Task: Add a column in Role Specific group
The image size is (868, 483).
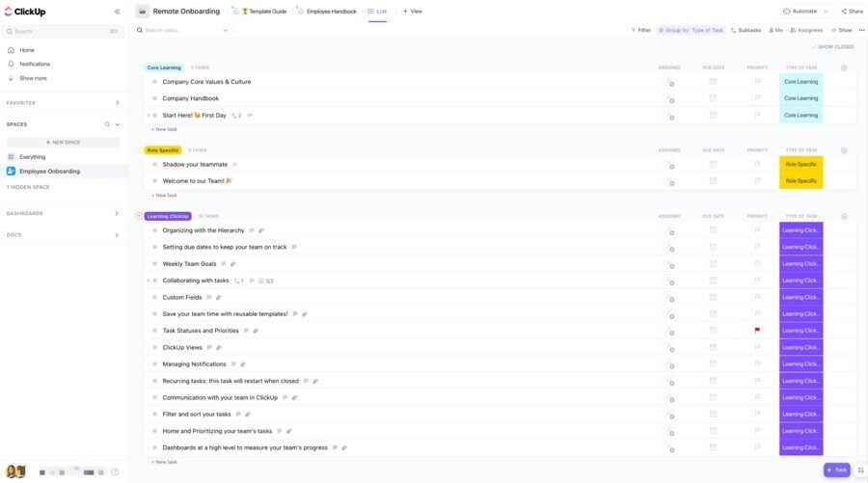Action: point(844,150)
